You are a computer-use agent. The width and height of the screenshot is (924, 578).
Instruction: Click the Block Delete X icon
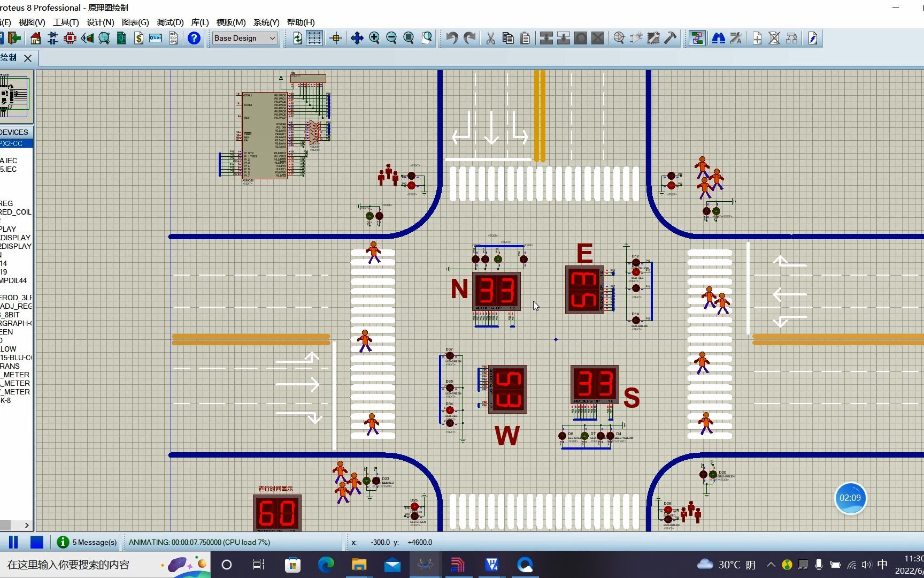point(598,38)
